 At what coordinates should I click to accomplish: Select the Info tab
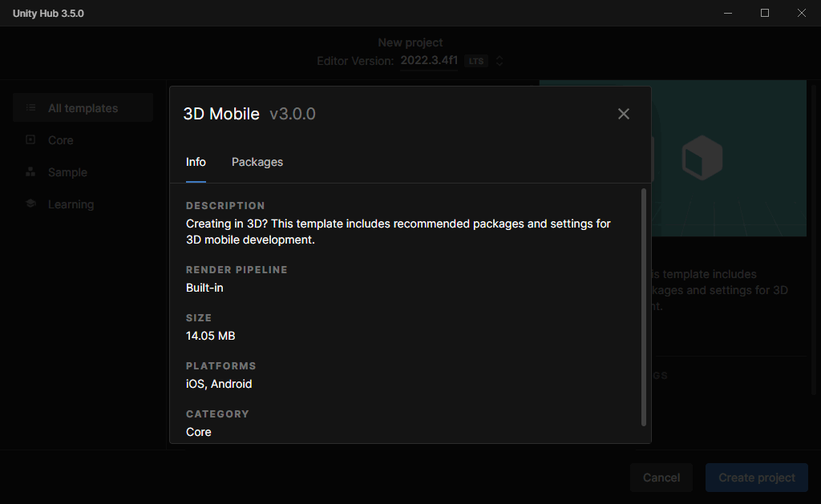(x=196, y=162)
